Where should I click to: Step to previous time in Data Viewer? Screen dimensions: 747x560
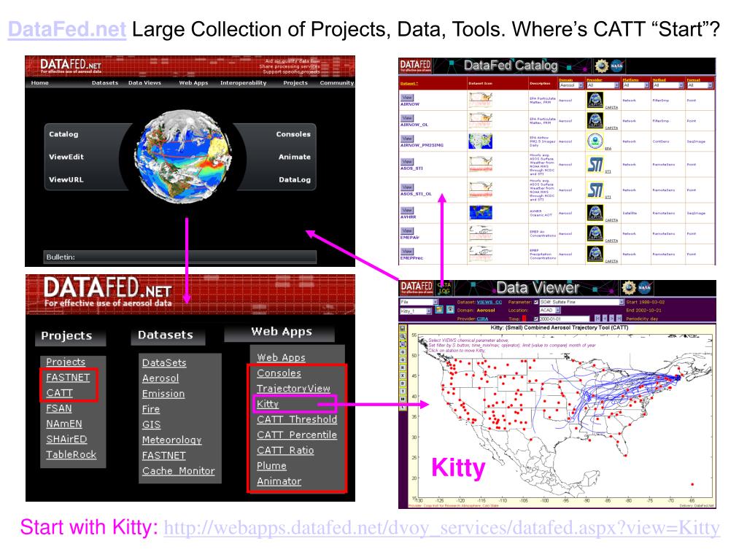[x=605, y=318]
